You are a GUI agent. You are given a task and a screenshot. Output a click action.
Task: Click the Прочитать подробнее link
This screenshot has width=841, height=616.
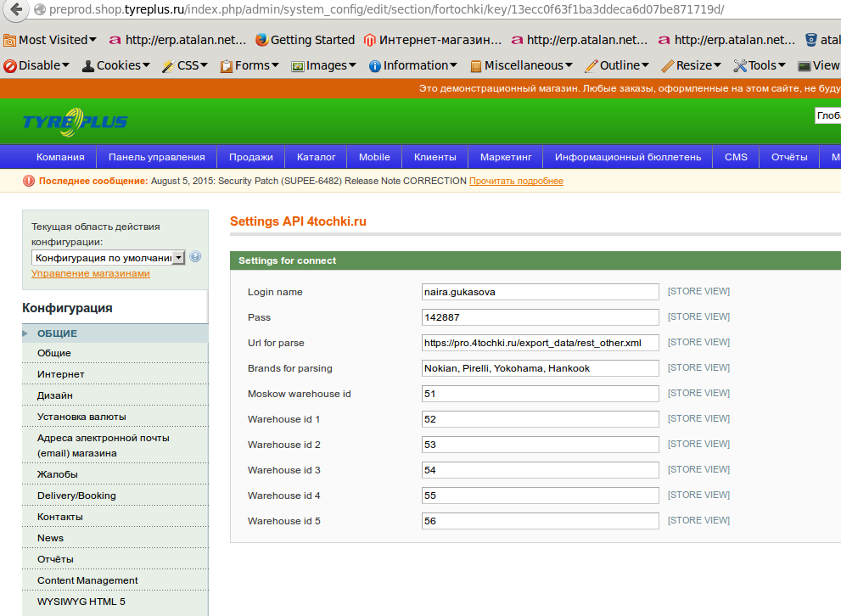pyautogui.click(x=516, y=182)
